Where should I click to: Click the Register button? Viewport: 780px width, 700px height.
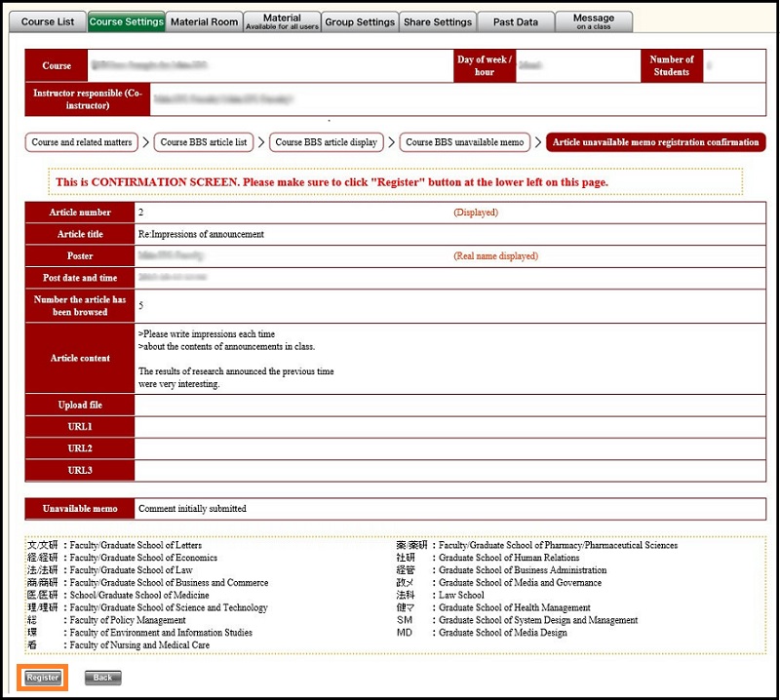[43, 678]
